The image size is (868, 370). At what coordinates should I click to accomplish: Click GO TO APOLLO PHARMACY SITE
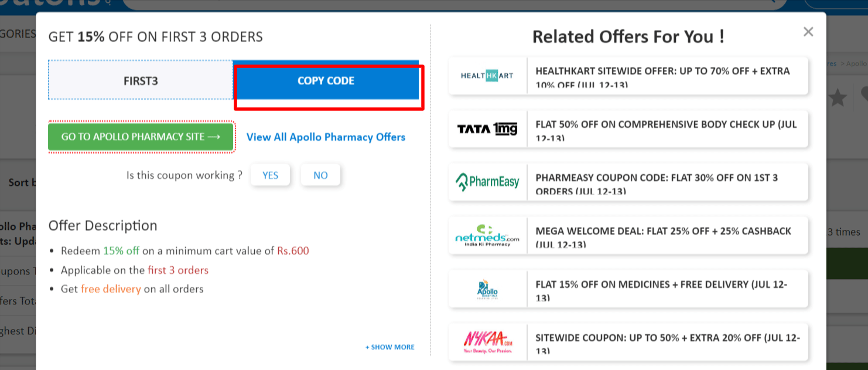(x=141, y=137)
